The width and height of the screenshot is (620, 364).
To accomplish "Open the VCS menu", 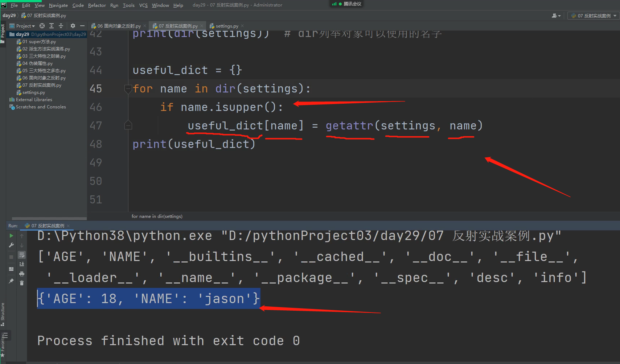I will pos(143,5).
